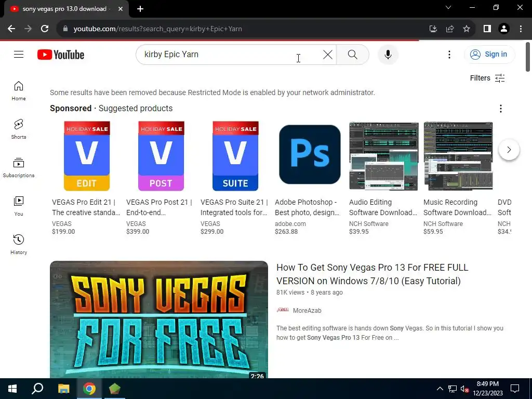Reload the page
This screenshot has height=399, width=532.
coord(45,29)
